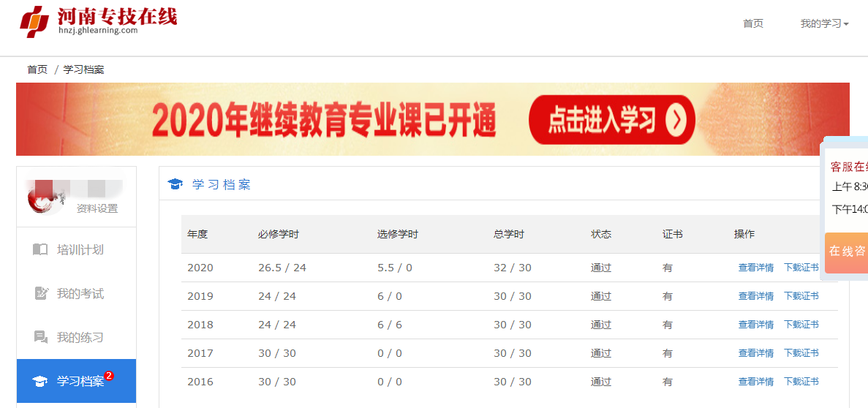
Task: Select 我的考试 in the sidebar
Action: (80, 294)
